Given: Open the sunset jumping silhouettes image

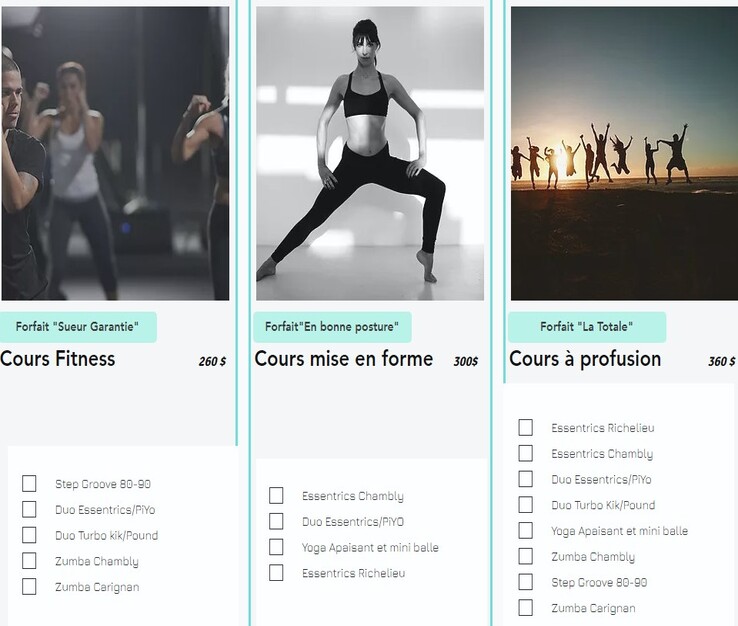Looking at the screenshot, I should point(624,153).
